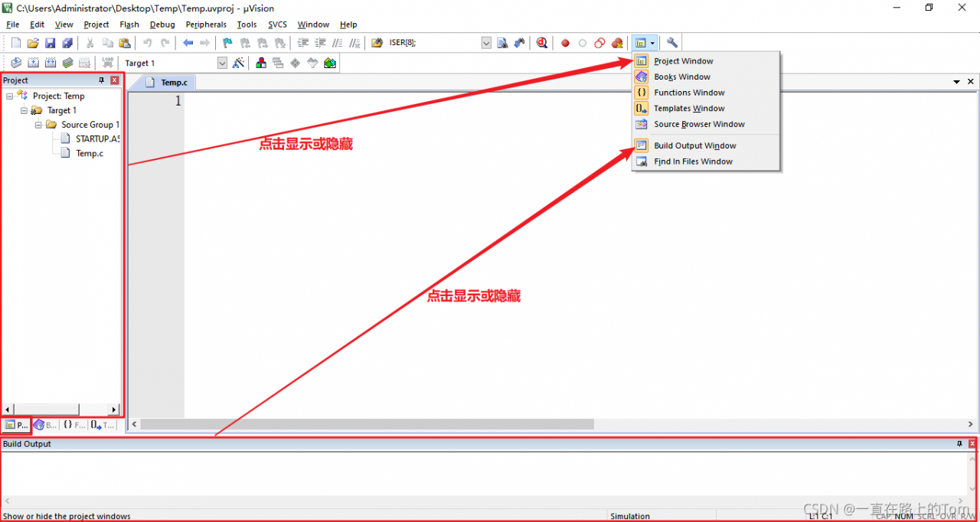The image size is (980, 522).
Task: Collapse the Source Group 1 node
Action: pyautogui.click(x=38, y=125)
